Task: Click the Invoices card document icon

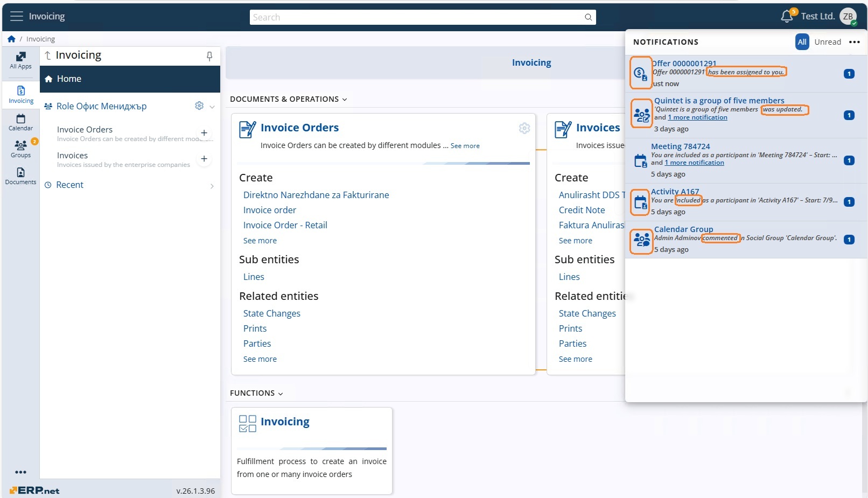Action: click(x=563, y=130)
